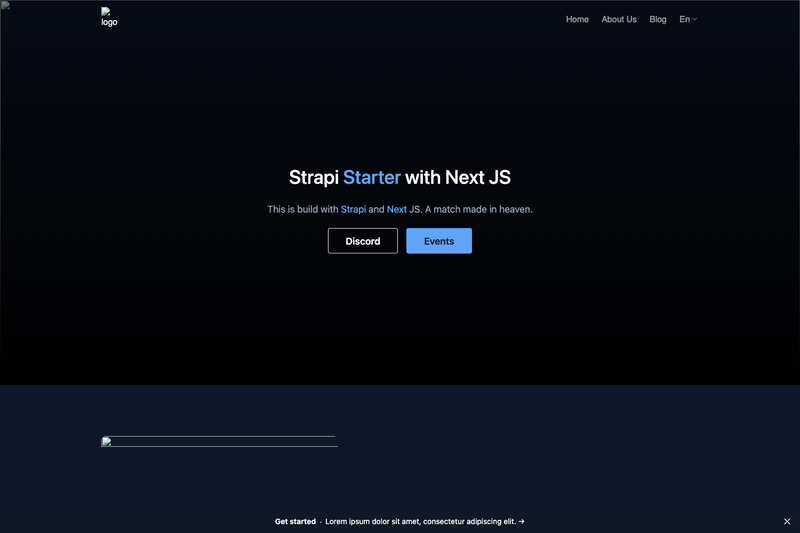Open the Get started banner link
Image resolution: width=800 pixels, height=533 pixels.
click(x=399, y=521)
